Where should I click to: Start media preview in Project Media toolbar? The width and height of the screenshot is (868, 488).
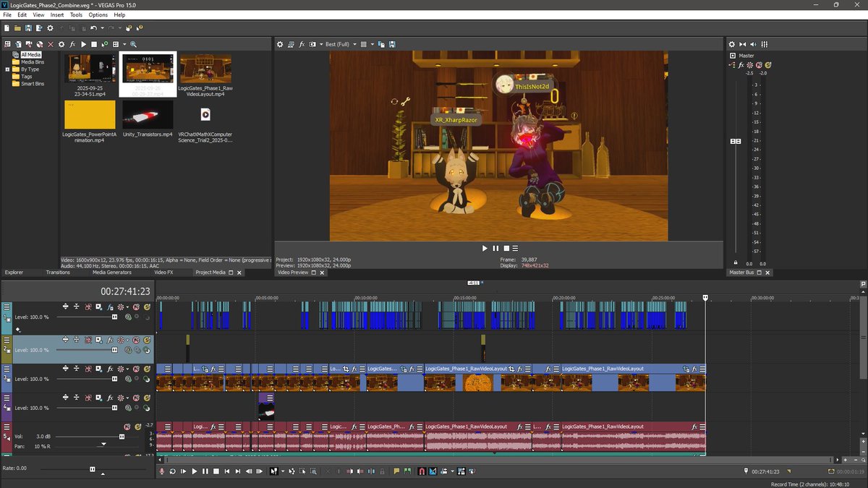click(x=83, y=44)
